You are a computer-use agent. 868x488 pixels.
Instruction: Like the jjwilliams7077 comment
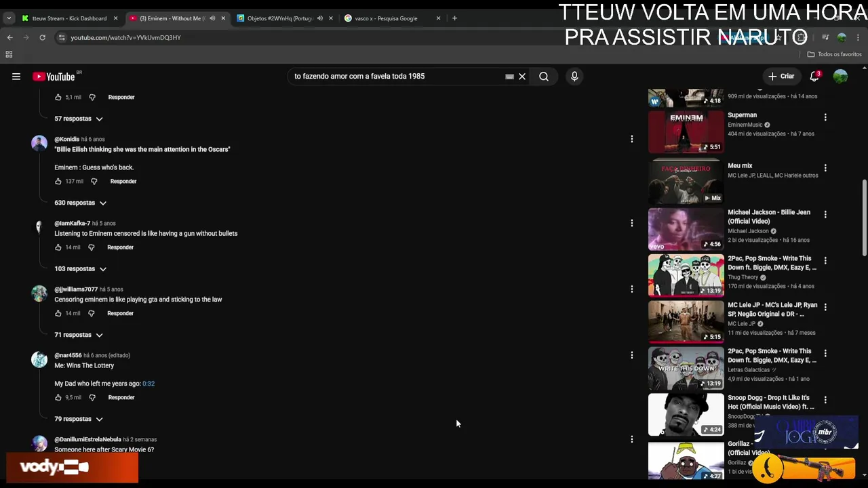(58, 313)
